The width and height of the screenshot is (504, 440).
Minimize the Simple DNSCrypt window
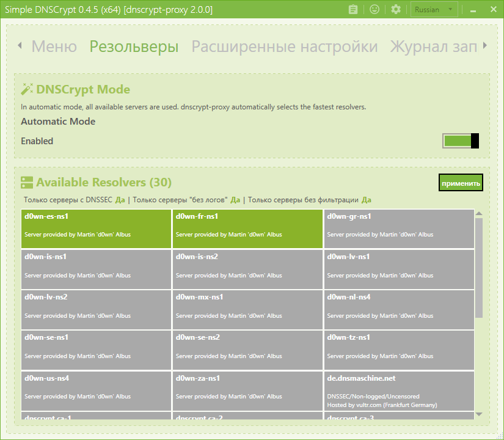tap(473, 10)
